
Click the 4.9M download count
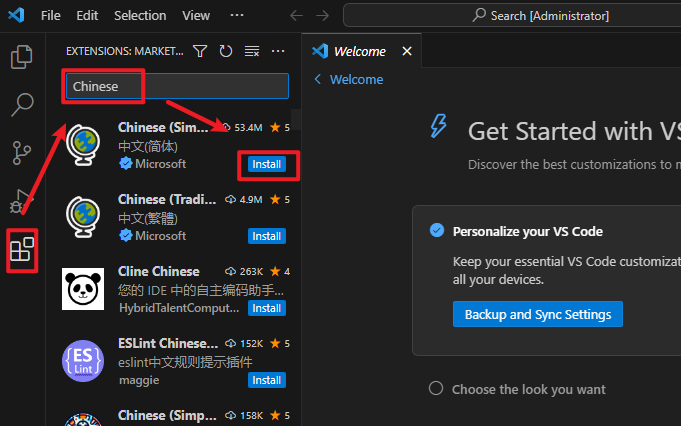click(251, 200)
